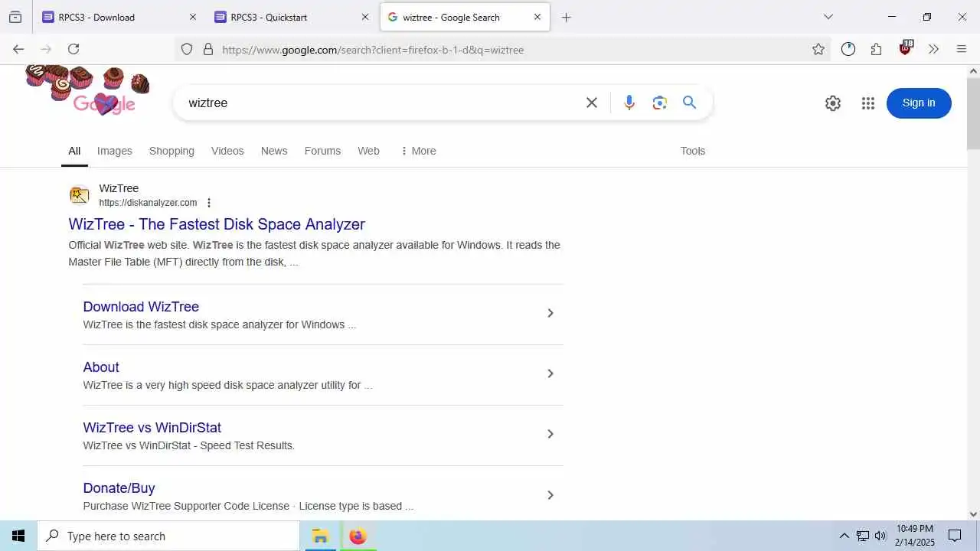This screenshot has height=551, width=980.
Task: Open the Download WizTree link
Action: pyautogui.click(x=141, y=307)
